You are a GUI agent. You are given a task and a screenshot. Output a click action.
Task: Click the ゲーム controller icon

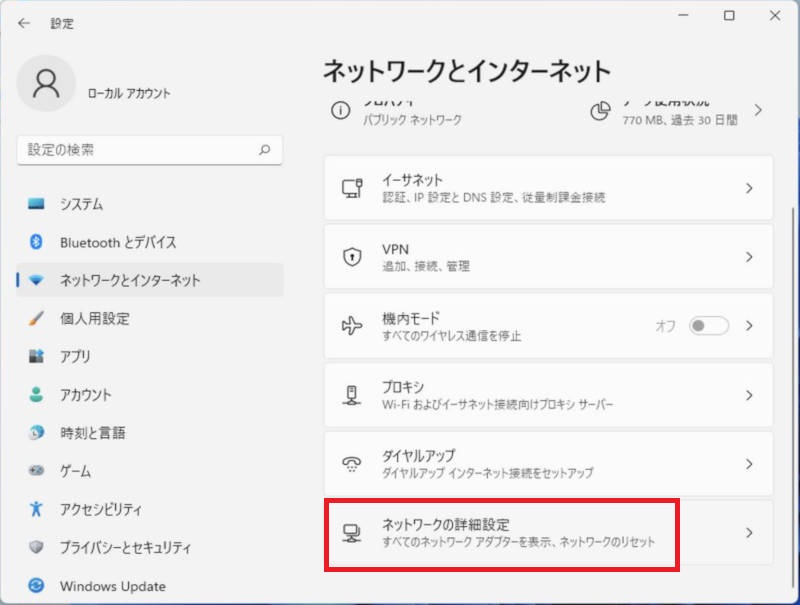(36, 470)
